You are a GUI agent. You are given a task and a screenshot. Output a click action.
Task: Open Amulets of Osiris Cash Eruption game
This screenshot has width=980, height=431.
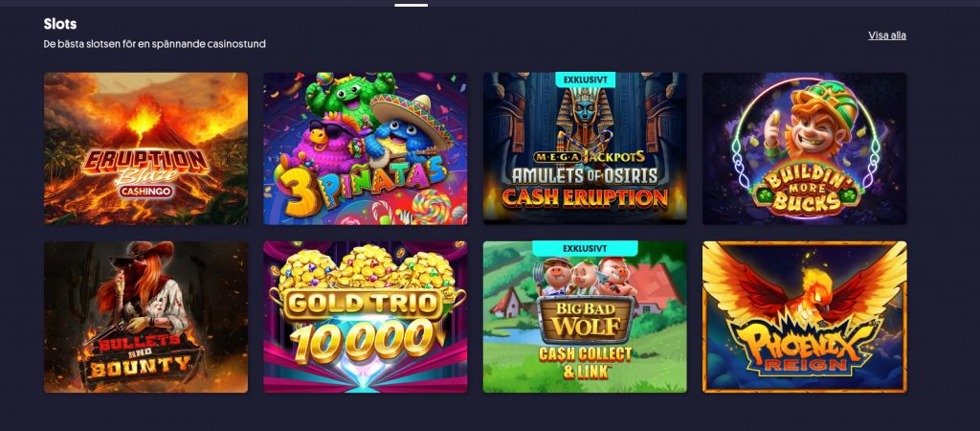point(585,148)
